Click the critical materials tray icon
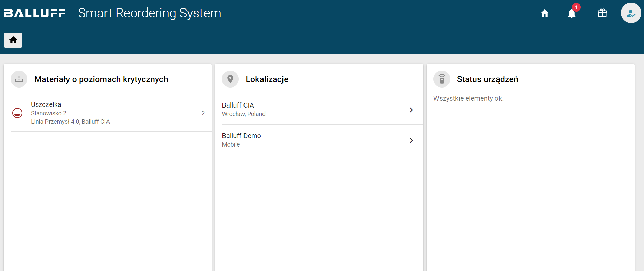 (x=19, y=79)
